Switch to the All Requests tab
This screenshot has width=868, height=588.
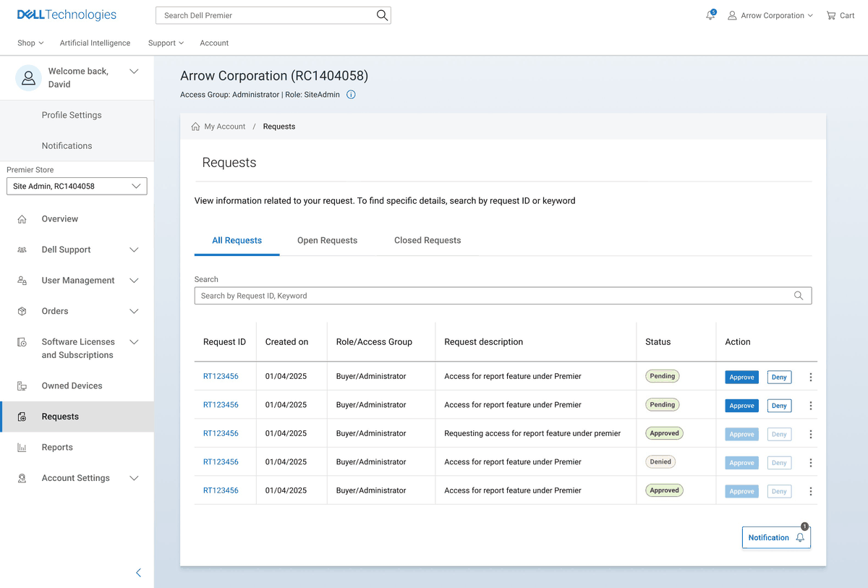click(237, 240)
